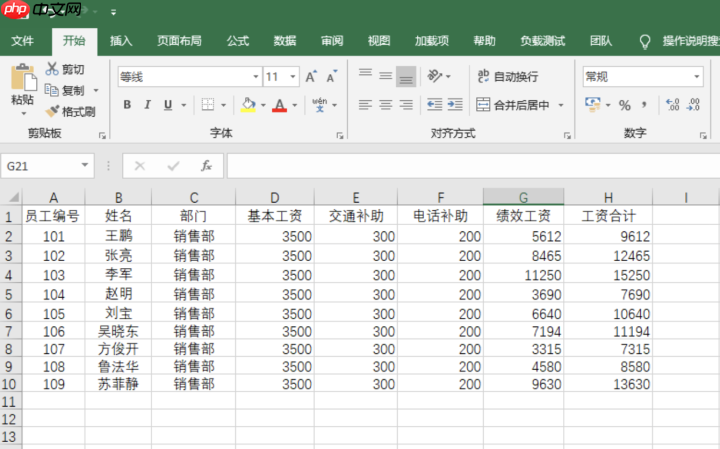The image size is (720, 449).
Task: Toggle Bold formatting
Action: click(127, 105)
